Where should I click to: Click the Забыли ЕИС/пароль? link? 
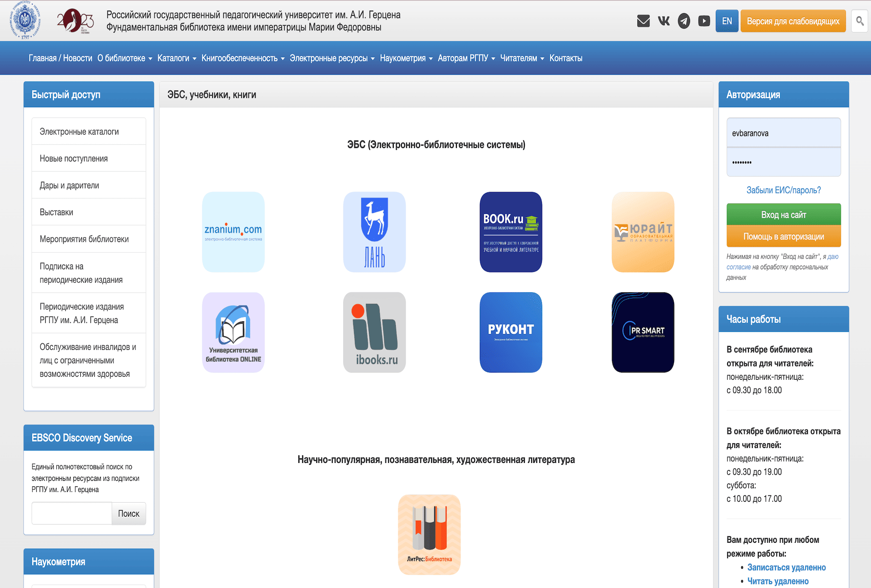pyautogui.click(x=783, y=190)
